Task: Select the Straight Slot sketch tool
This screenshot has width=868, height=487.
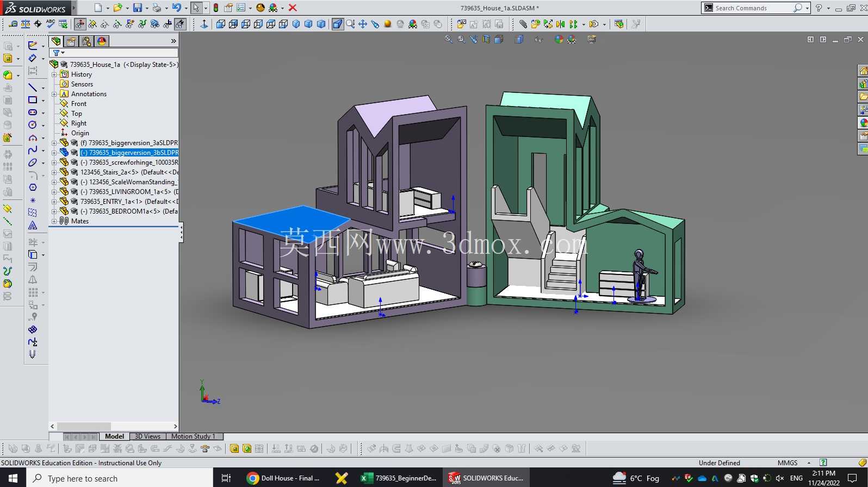Action: tap(33, 113)
